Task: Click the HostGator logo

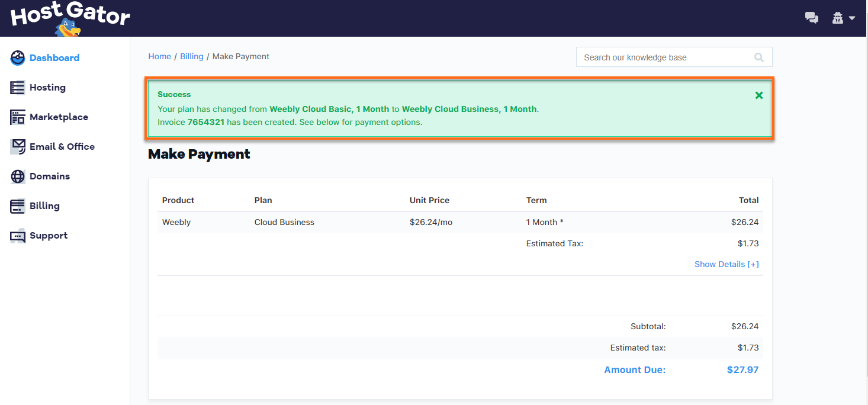Action: tap(70, 19)
